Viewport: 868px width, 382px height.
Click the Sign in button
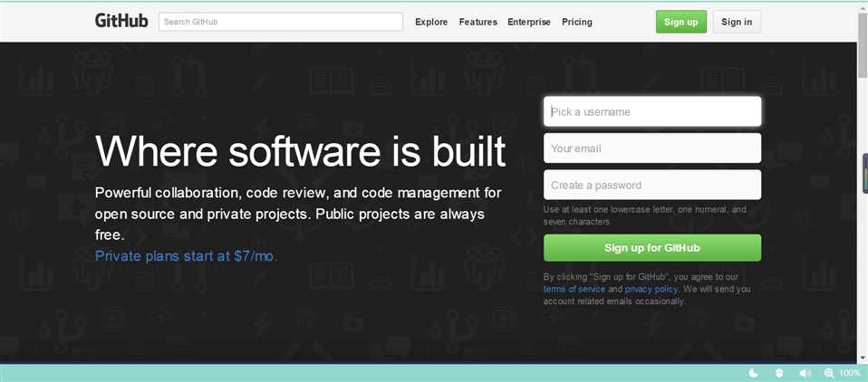(x=737, y=22)
